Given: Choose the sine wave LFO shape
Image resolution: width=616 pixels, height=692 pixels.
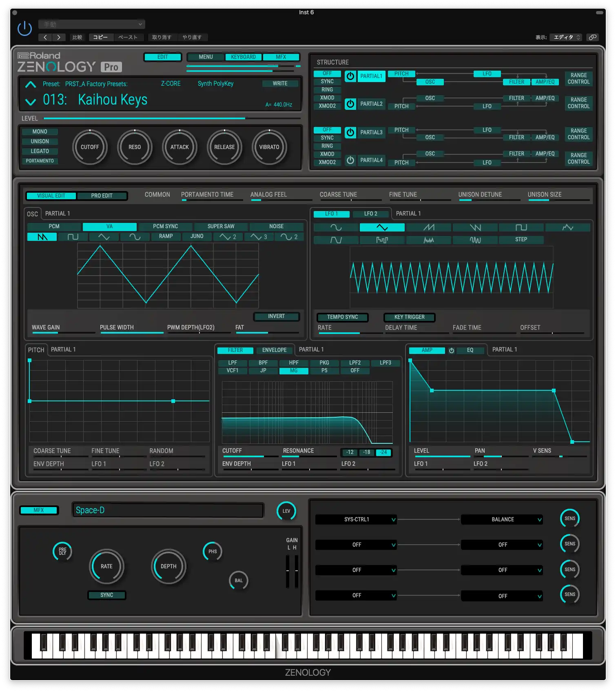Looking at the screenshot, I should (336, 227).
